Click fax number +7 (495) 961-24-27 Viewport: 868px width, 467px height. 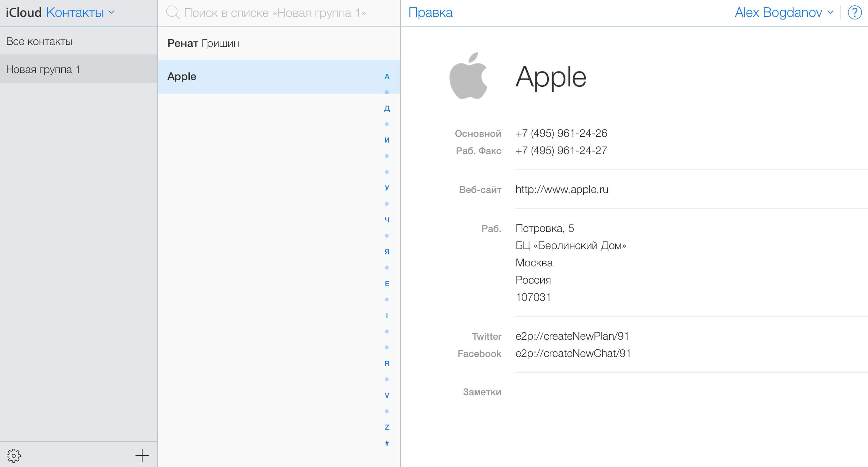(x=561, y=150)
